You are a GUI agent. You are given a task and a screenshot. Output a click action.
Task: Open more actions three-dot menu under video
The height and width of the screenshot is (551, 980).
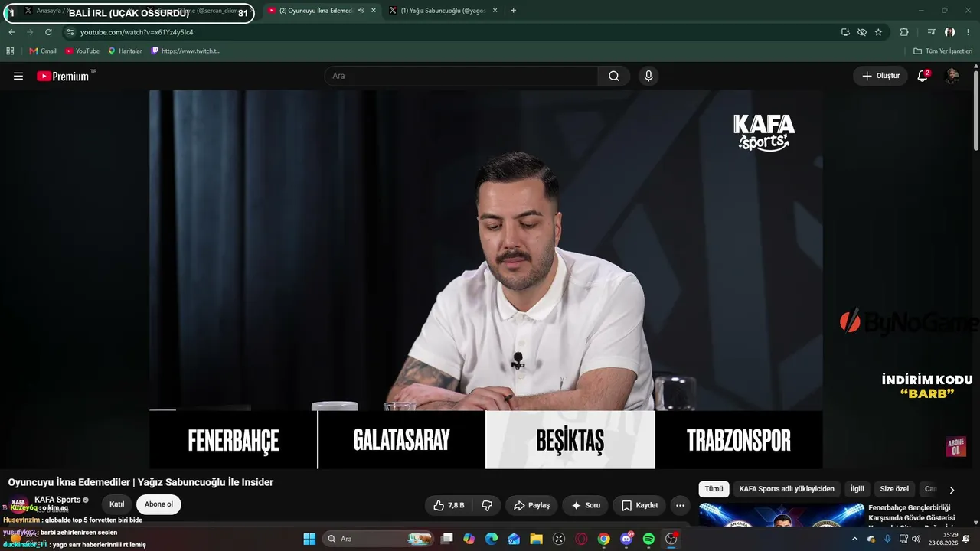tap(680, 505)
